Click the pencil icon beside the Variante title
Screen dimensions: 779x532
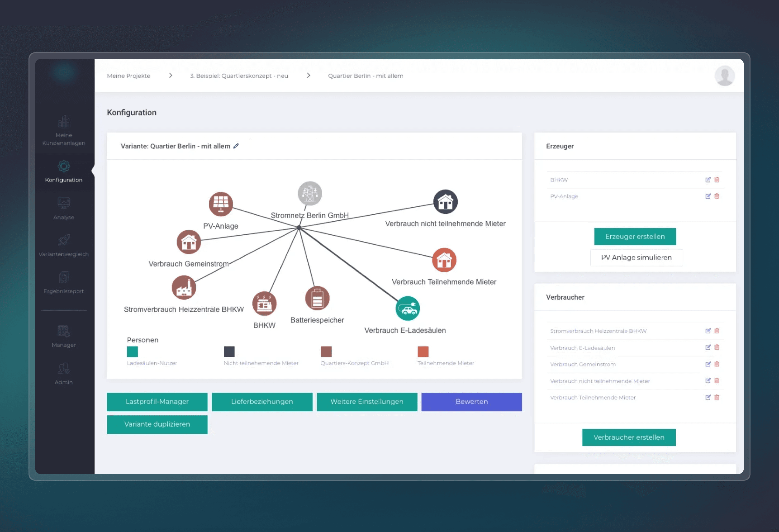pos(236,146)
